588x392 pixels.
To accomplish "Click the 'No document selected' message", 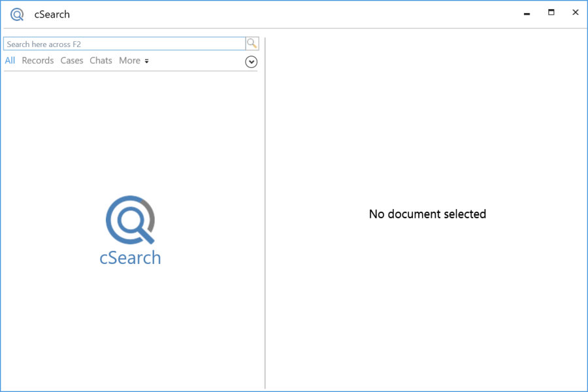I will [x=427, y=214].
